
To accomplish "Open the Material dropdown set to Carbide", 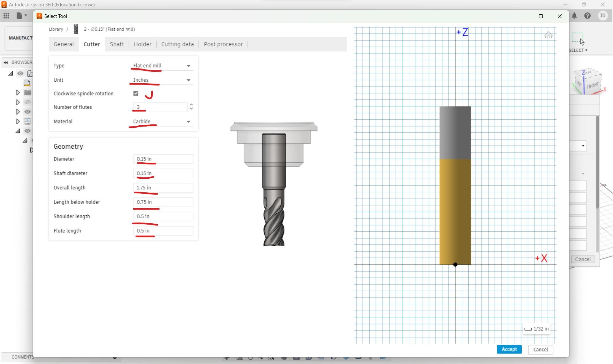I will click(x=162, y=122).
